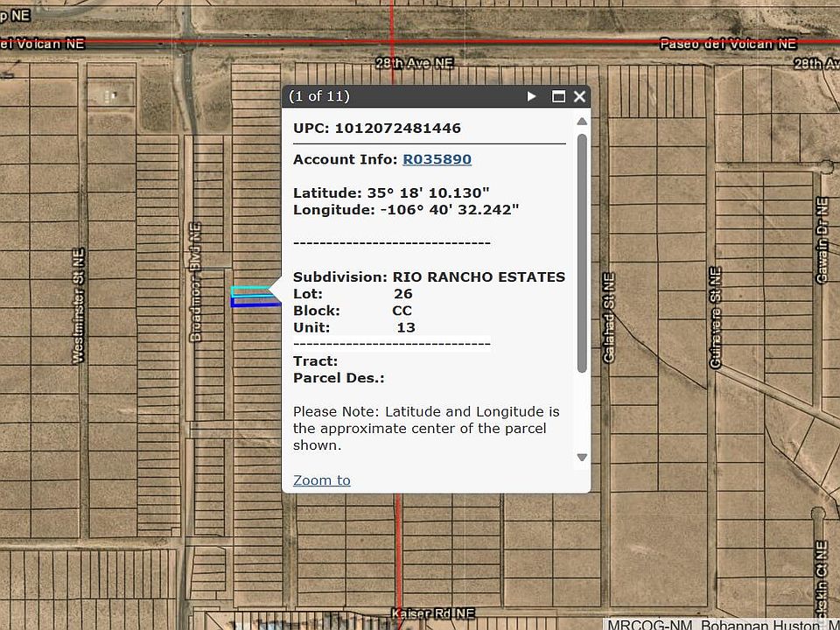Click the Broadmoor Blvd NE street label
Image resolution: width=840 pixels, height=630 pixels.
click(x=196, y=280)
